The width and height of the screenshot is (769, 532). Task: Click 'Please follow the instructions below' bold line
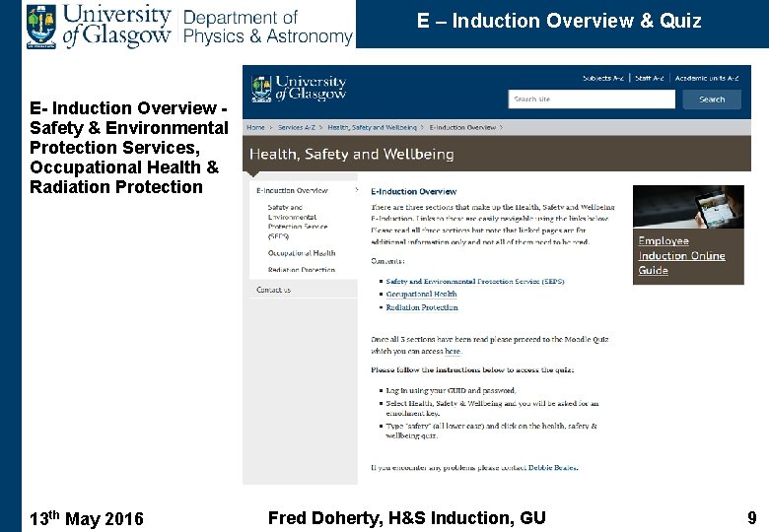point(472,369)
